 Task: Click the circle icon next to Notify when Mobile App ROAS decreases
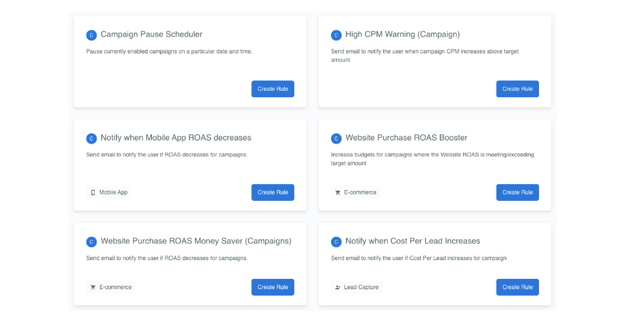(x=91, y=139)
